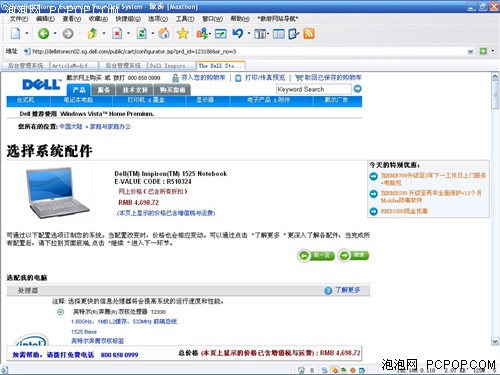The width and height of the screenshot is (500, 375).
Task: Select the 购买指南 tab on Dell site
Action: pos(172,90)
